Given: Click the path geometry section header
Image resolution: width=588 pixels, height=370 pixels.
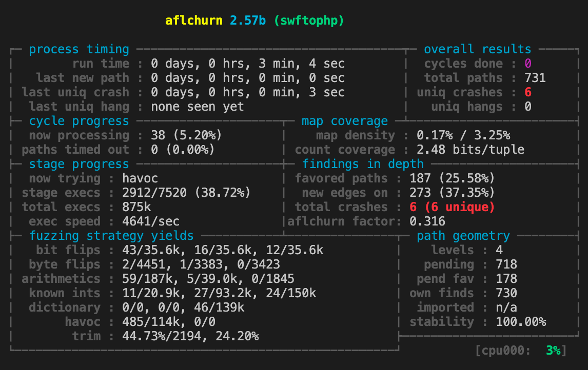Looking at the screenshot, I should [x=463, y=236].
